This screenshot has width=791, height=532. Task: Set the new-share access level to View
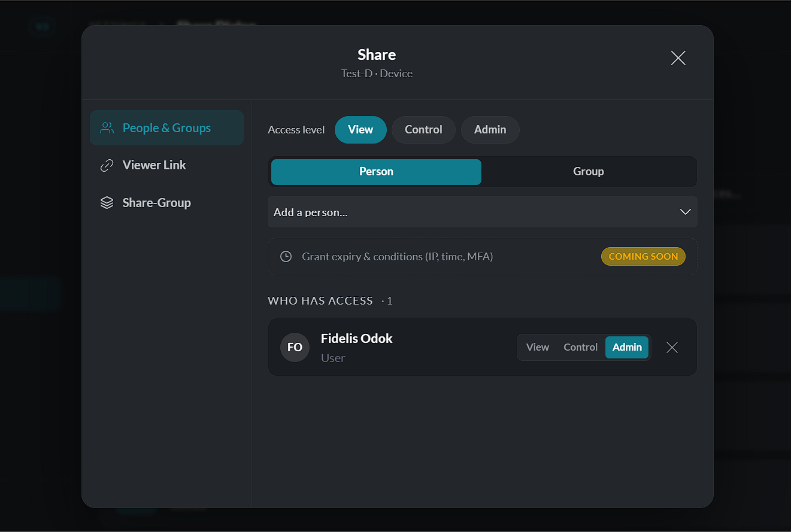pyautogui.click(x=360, y=130)
